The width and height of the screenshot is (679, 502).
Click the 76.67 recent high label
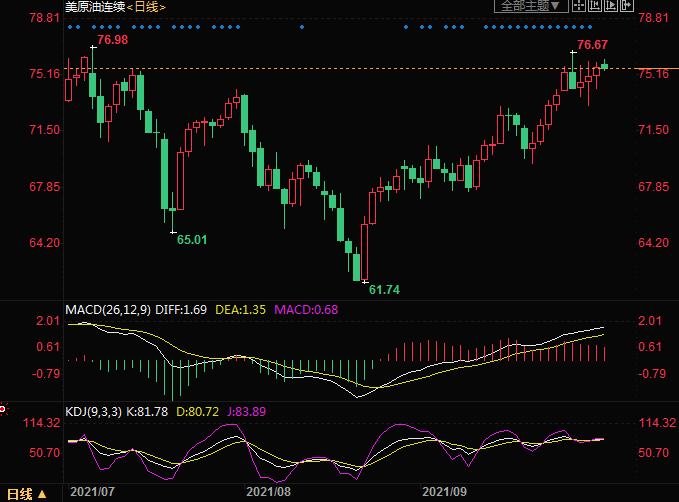click(x=592, y=46)
